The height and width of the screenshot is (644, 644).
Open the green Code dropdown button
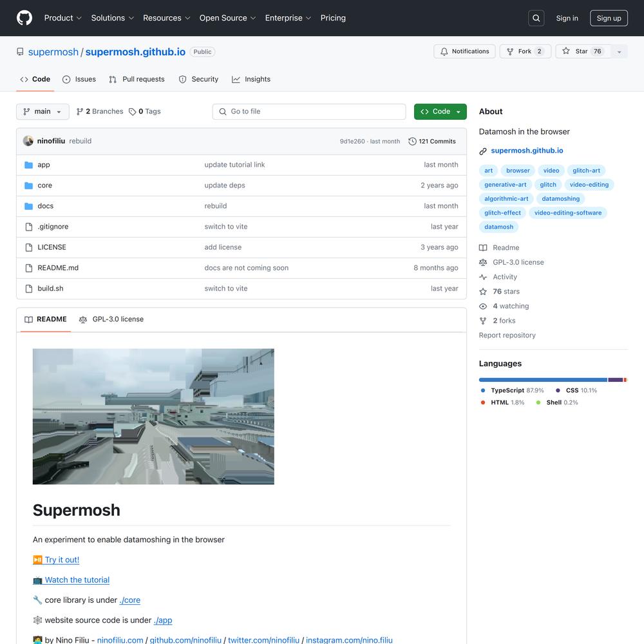pos(440,111)
